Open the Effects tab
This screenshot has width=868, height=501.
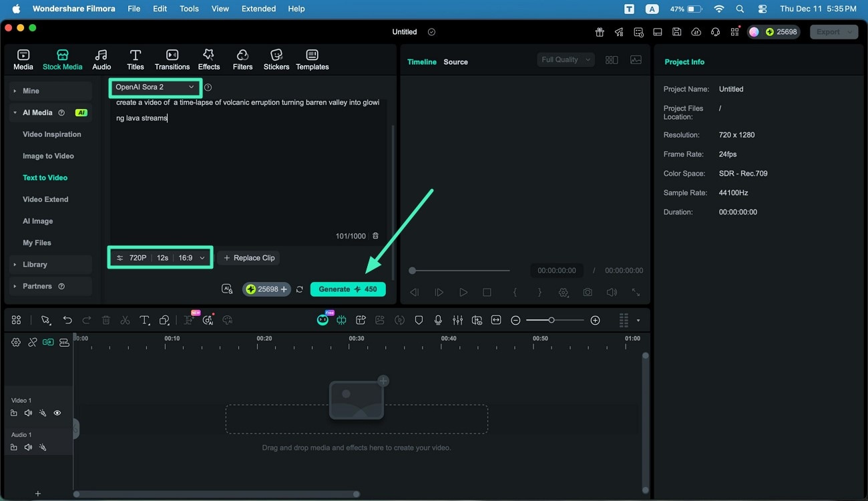209,59
